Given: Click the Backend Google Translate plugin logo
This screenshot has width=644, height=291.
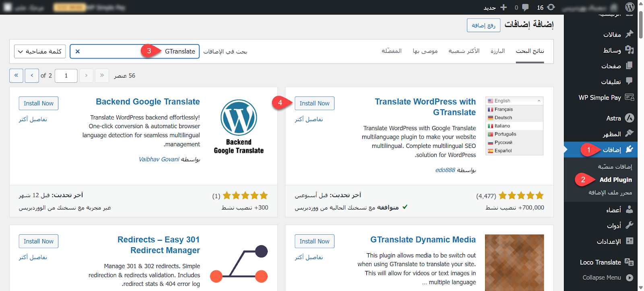Looking at the screenshot, I should pos(239,127).
